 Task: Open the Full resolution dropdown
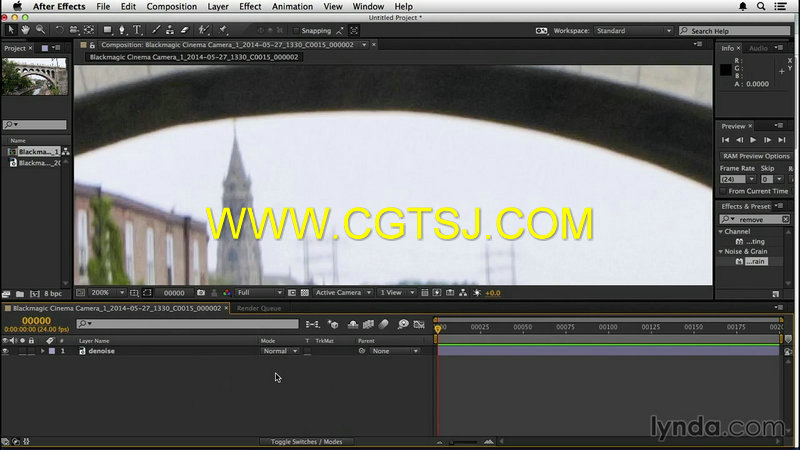tap(259, 293)
